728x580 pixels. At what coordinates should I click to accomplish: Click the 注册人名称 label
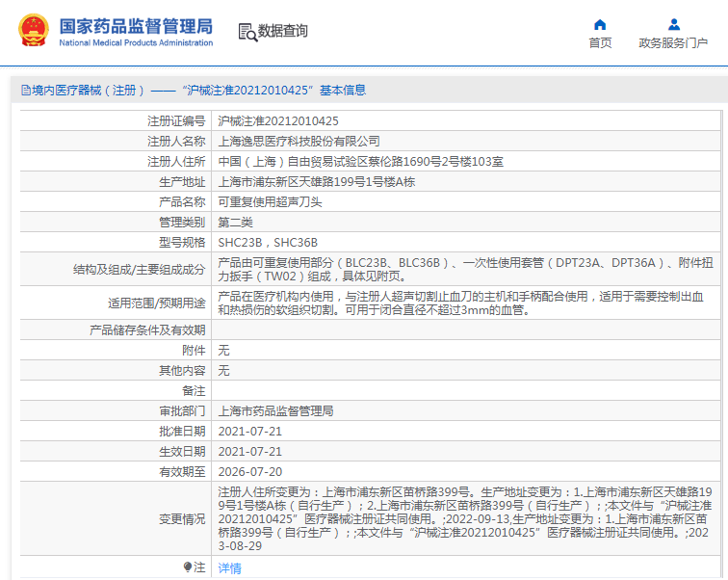point(176,142)
